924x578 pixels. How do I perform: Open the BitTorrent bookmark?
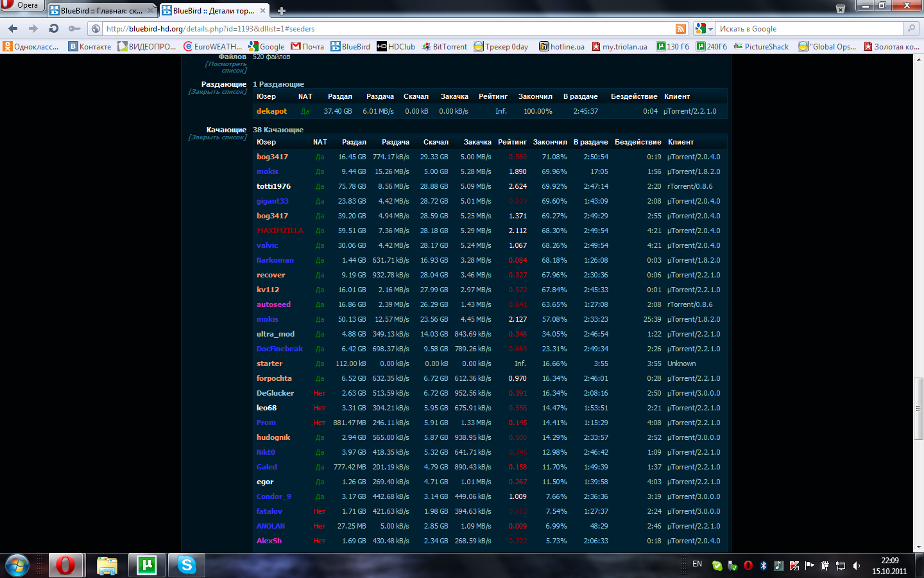[x=445, y=46]
